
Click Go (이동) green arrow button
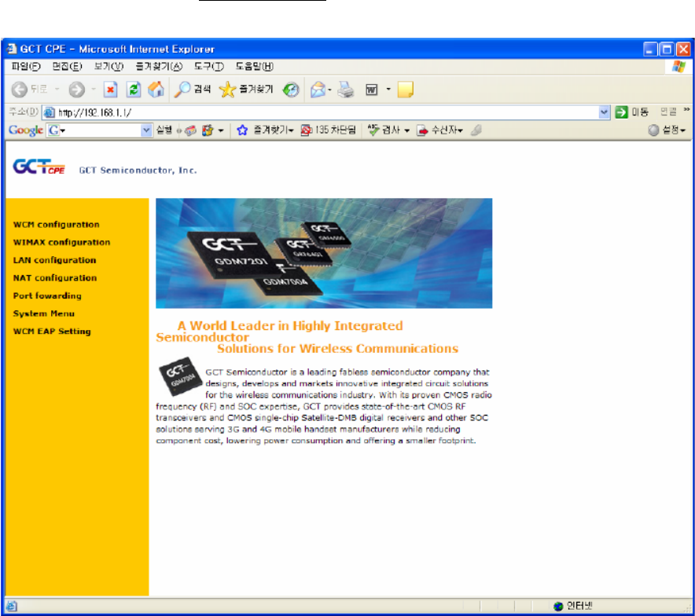(x=632, y=112)
